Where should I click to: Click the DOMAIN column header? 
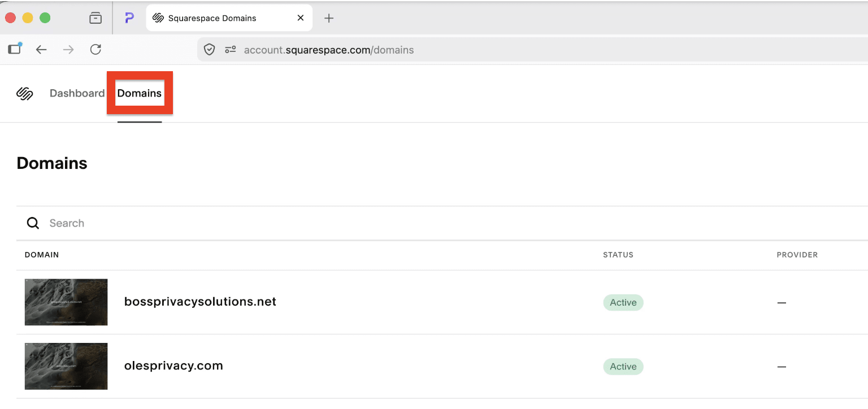pyautogui.click(x=42, y=255)
